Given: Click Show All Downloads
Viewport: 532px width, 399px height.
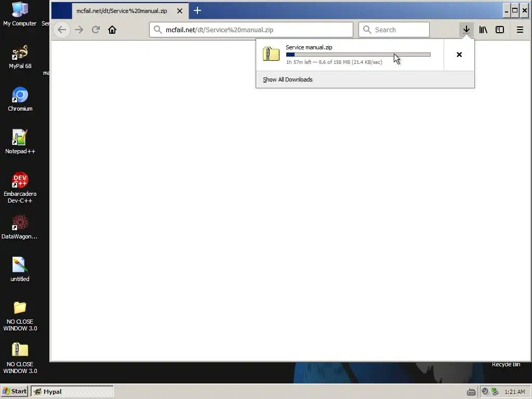Looking at the screenshot, I should click(288, 79).
